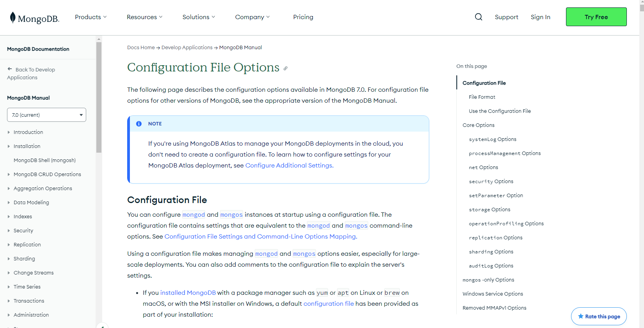Jump to auditLog Options
The width and height of the screenshot is (644, 328).
click(491, 266)
